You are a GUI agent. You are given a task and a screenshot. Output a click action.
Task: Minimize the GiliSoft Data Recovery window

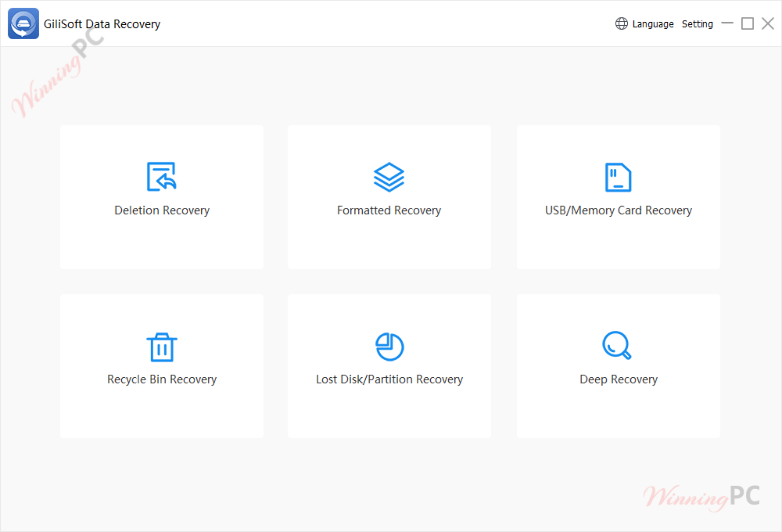(728, 23)
